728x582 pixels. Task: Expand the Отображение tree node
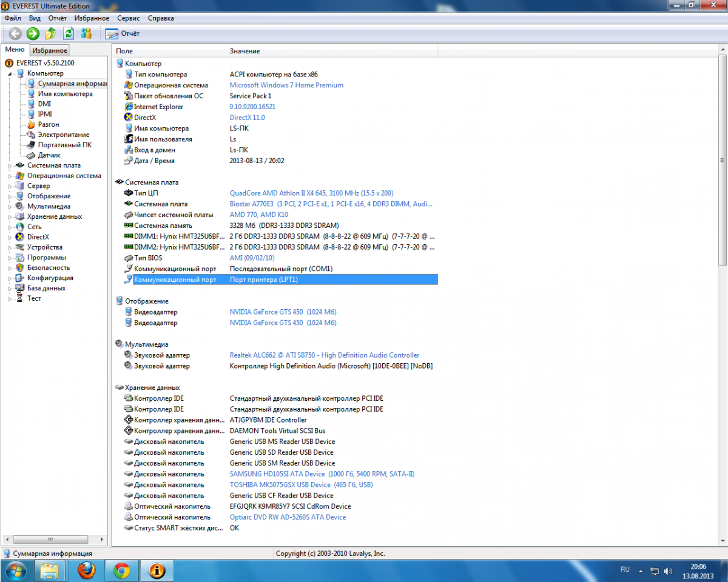tap(10, 196)
